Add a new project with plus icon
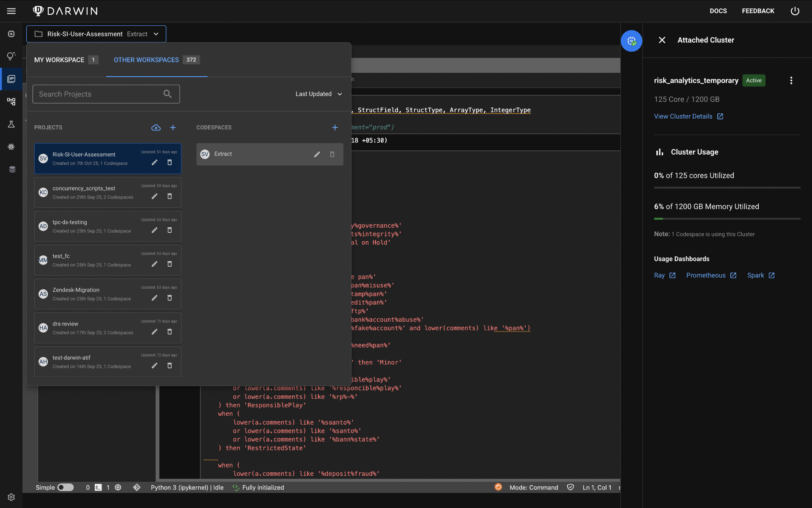The height and width of the screenshot is (508, 812). pyautogui.click(x=173, y=127)
